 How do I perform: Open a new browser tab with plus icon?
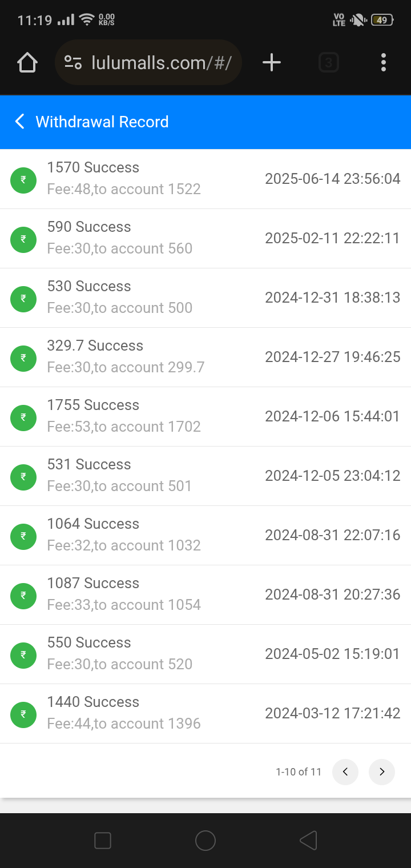[x=272, y=62]
